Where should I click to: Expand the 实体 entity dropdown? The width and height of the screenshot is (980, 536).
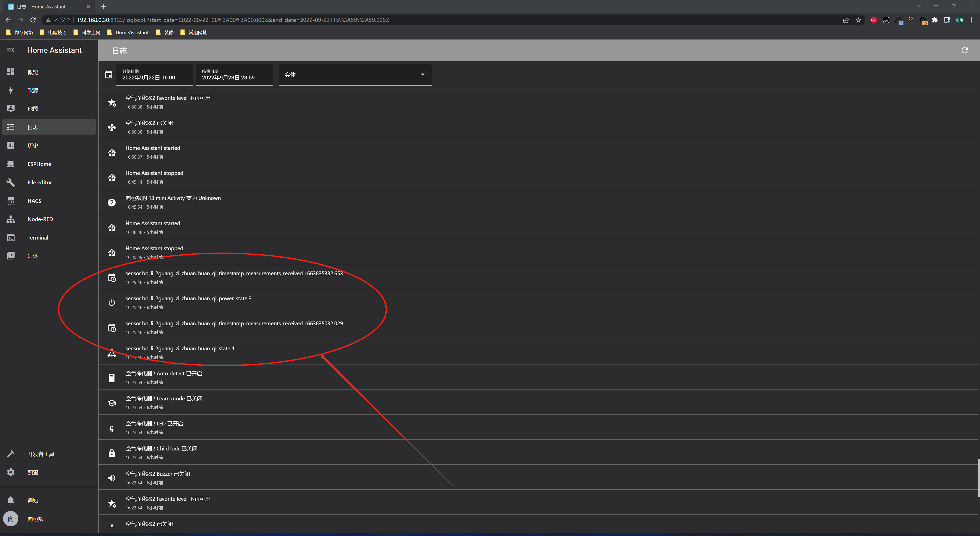355,75
